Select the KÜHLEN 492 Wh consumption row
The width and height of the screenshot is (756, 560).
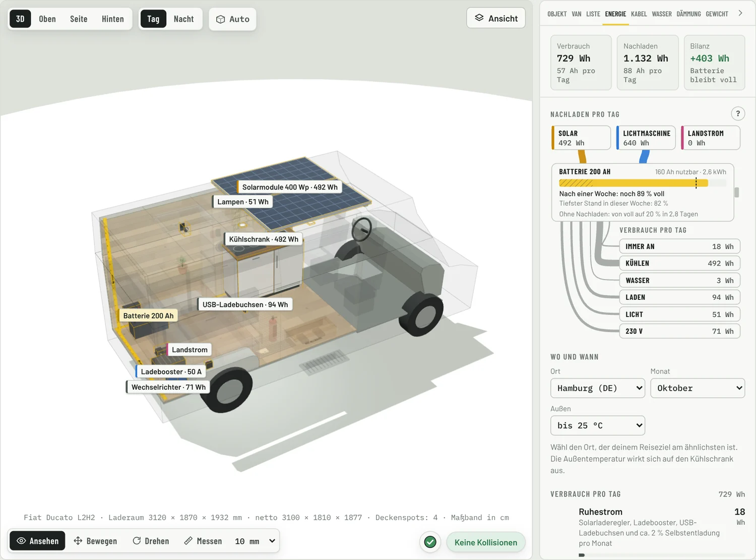[679, 263]
